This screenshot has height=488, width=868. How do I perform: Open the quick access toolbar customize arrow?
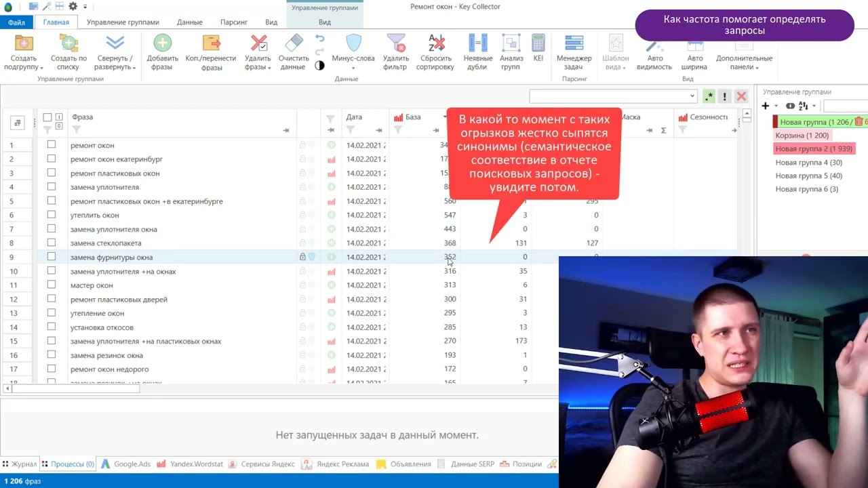(85, 7)
